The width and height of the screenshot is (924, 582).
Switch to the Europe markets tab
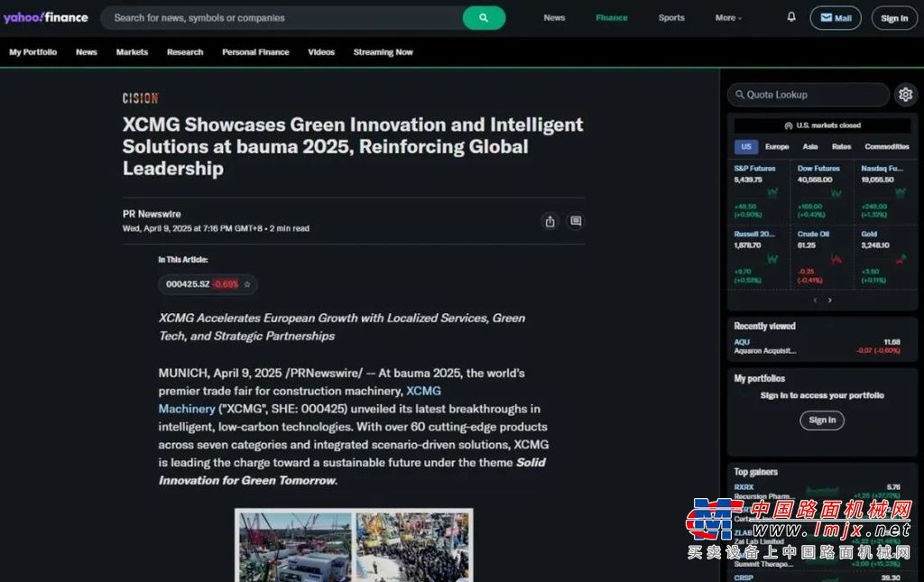click(777, 147)
